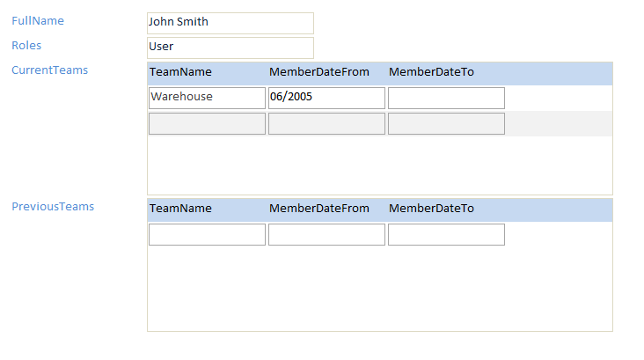Click gray new-row MemberDateTo cell in CurrentTeams
This screenshot has height=360, width=644.
[x=446, y=124]
